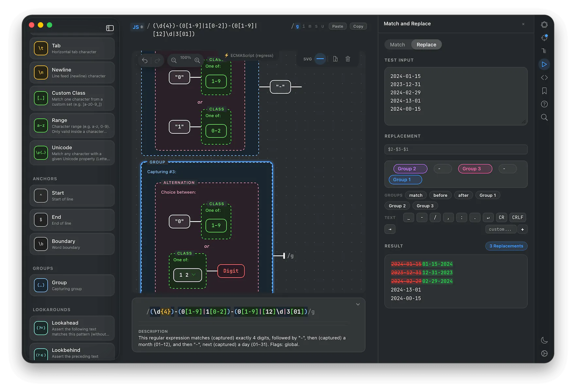Open the bookmark icon on right rail
Viewport: 576px width, 392px height.
click(544, 91)
